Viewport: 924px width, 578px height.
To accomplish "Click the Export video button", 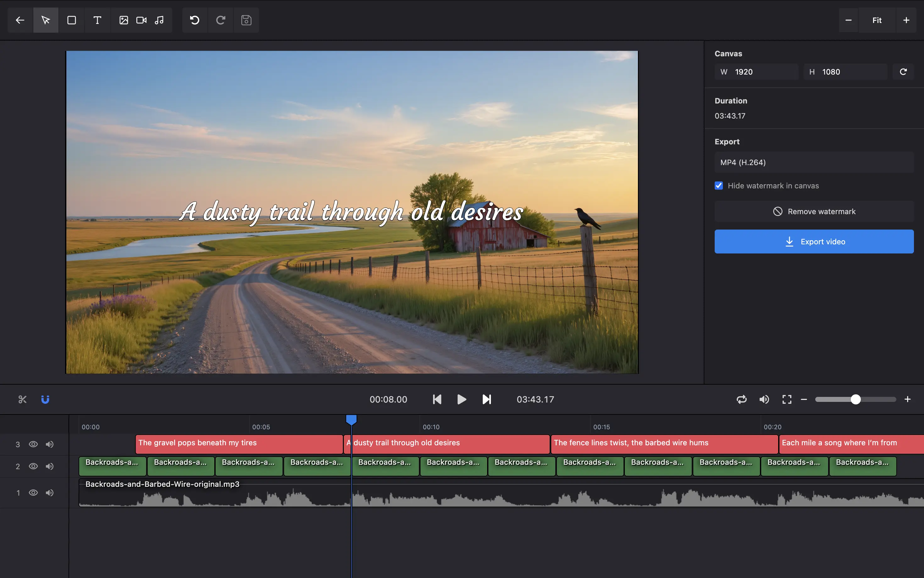I will point(813,241).
